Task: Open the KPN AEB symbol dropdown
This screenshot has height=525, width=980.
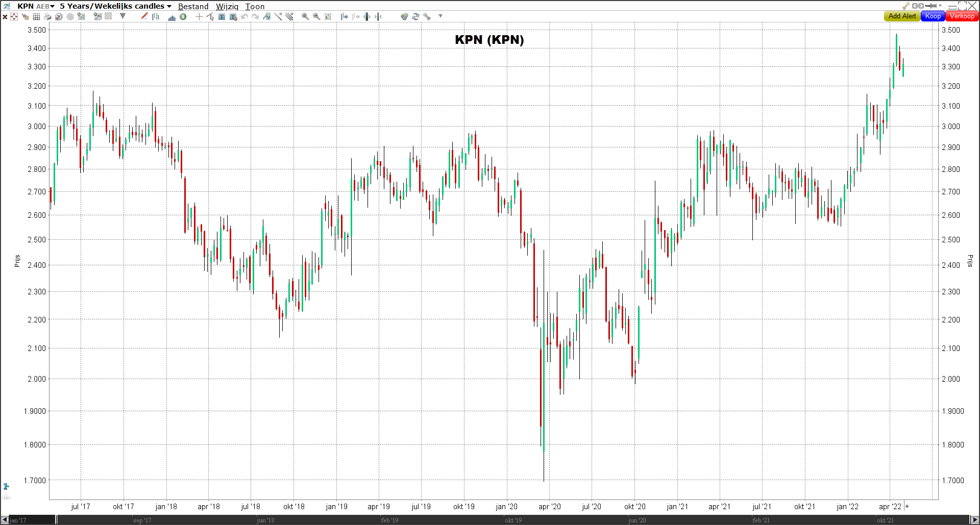Action: point(36,6)
